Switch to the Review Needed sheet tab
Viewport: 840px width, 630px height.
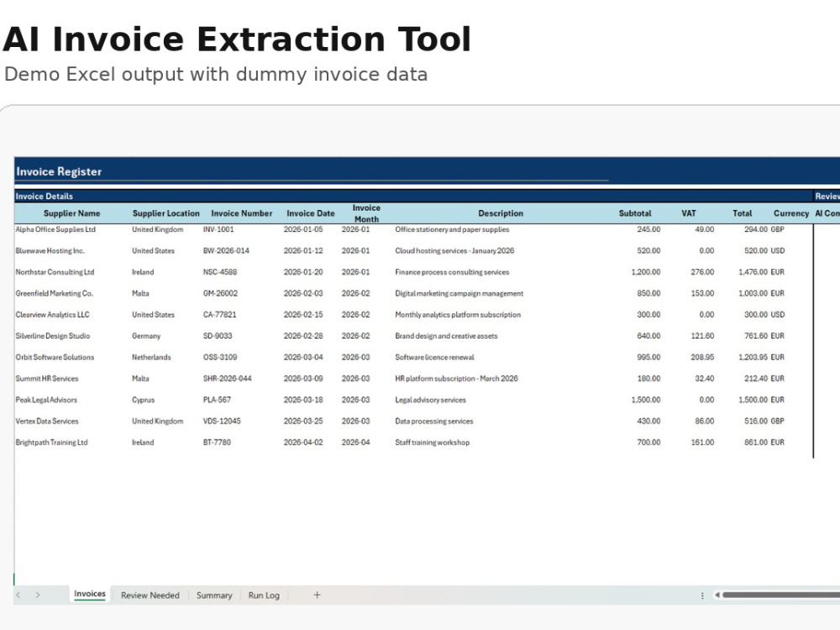tap(150, 596)
